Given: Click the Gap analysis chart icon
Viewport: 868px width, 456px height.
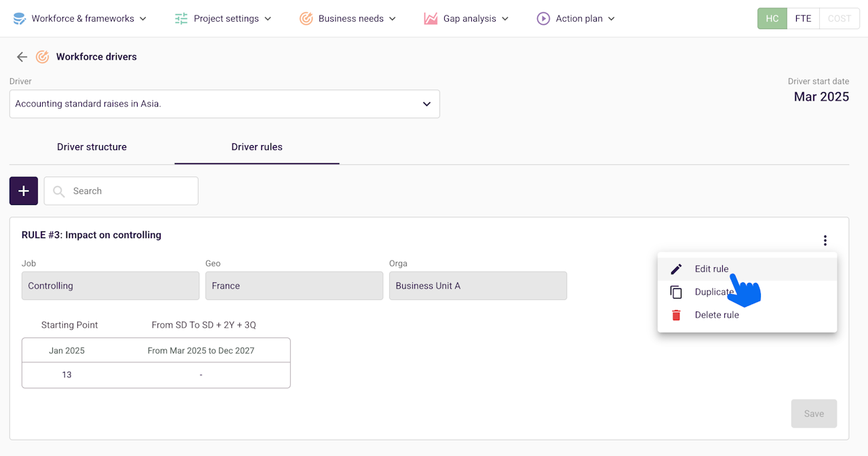Looking at the screenshot, I should (x=431, y=18).
